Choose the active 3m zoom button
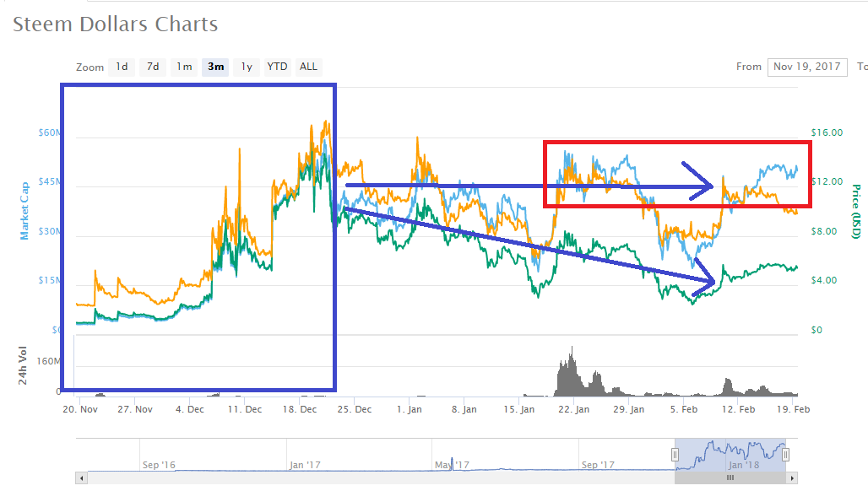 pos(215,67)
